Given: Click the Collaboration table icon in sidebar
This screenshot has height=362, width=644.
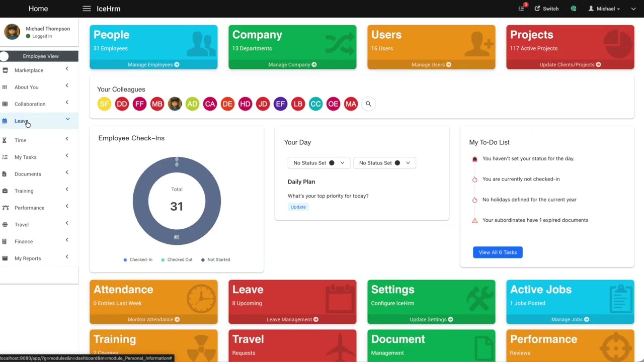Looking at the screenshot, I should [x=5, y=104].
